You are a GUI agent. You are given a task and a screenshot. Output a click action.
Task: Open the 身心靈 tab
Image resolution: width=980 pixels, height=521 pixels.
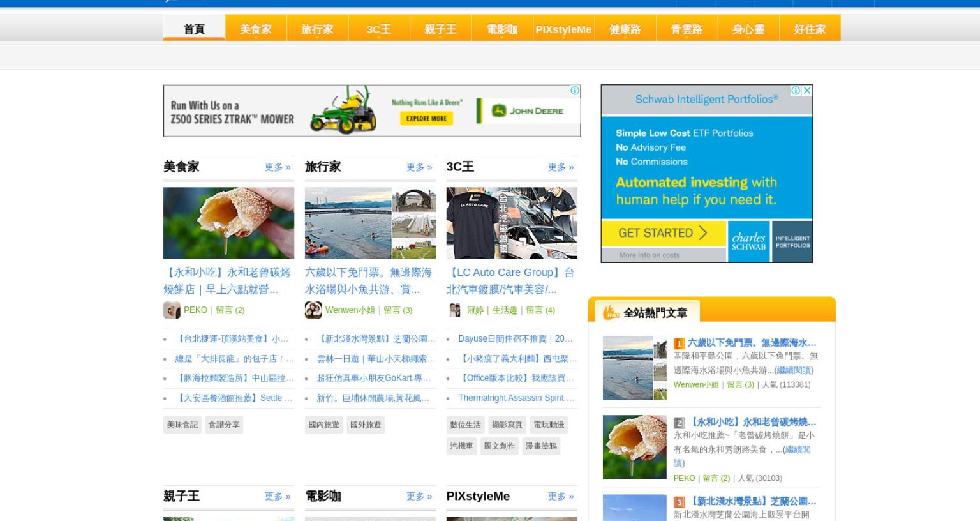point(748,29)
